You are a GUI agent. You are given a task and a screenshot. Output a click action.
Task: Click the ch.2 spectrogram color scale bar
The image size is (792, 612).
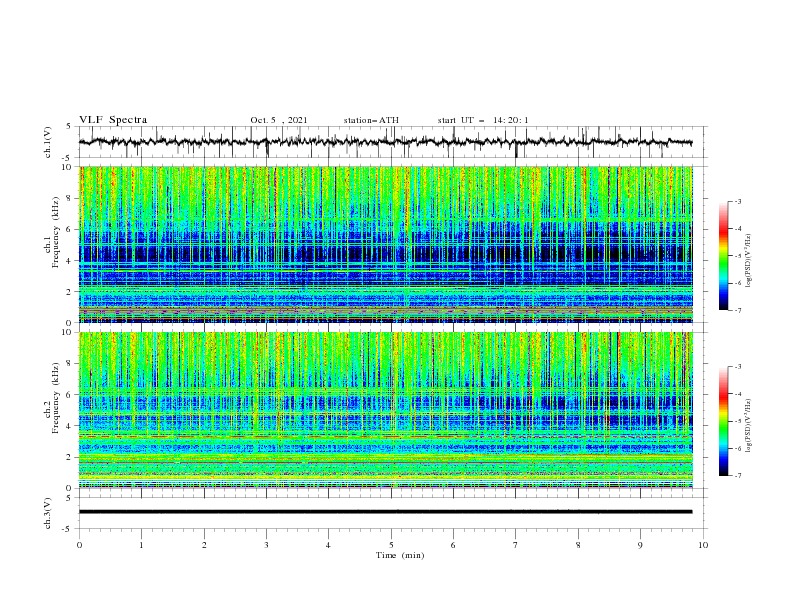pos(723,421)
